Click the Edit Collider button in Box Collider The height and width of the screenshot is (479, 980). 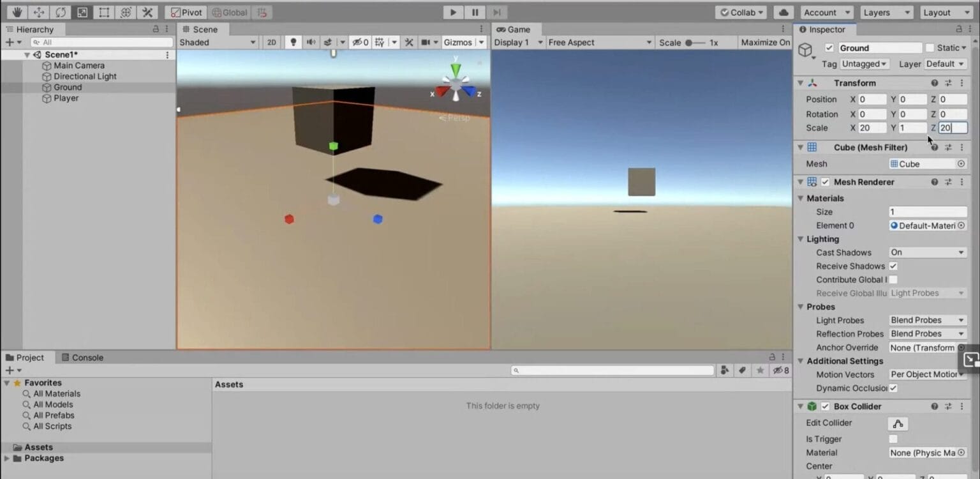[x=898, y=423]
